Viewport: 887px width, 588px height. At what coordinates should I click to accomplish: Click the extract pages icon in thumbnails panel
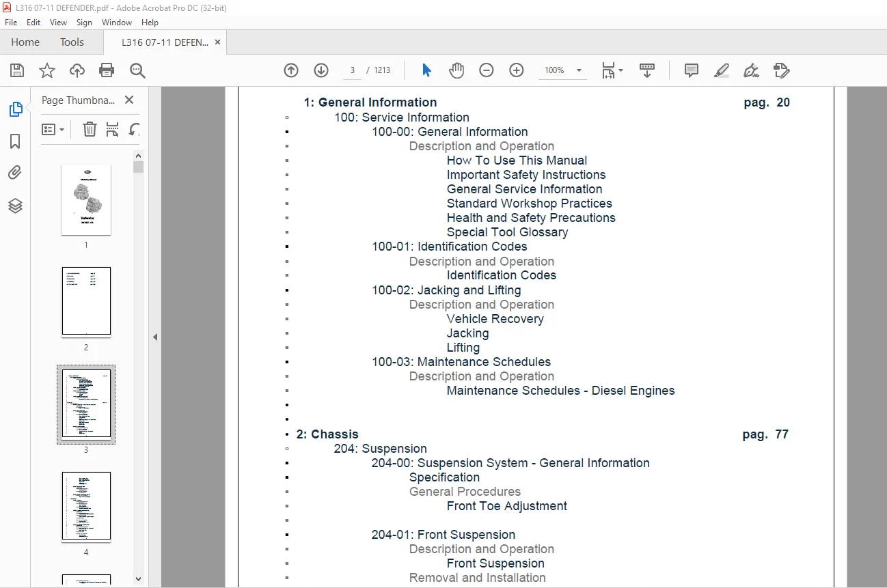[x=113, y=129]
